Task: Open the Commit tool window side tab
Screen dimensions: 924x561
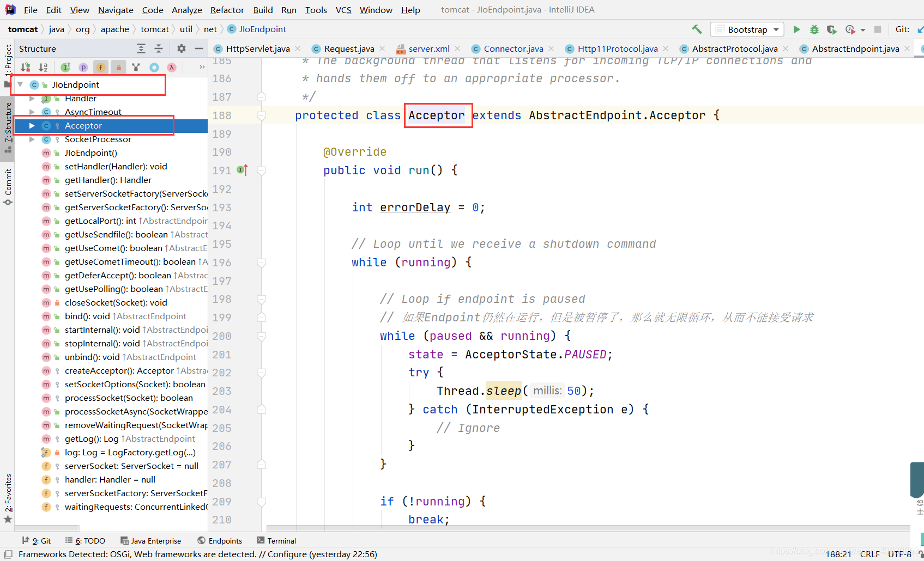Action: [x=8, y=186]
